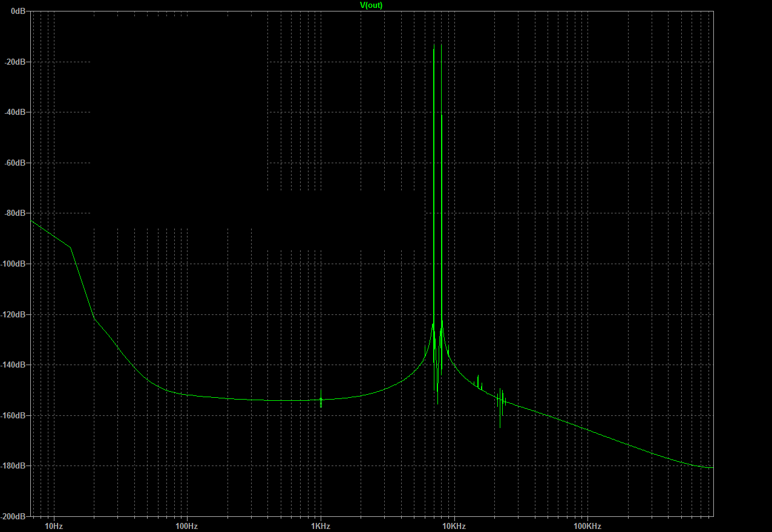Click the spike cluster near 22KHz
The width and height of the screenshot is (772, 532).
tap(501, 406)
